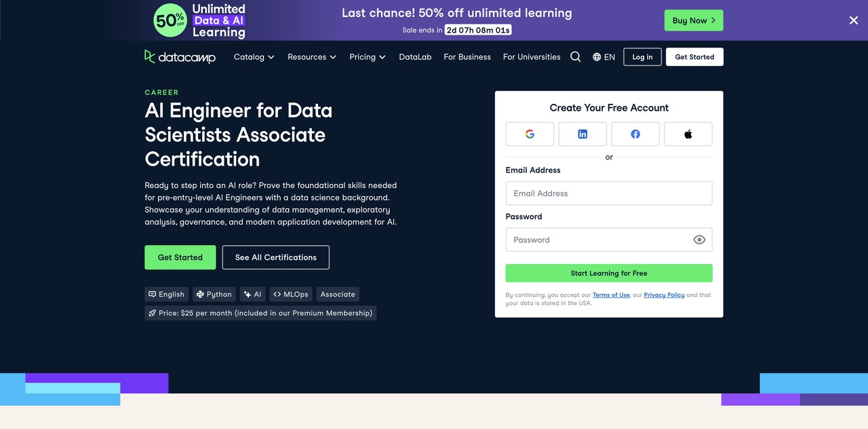
Task: Open the search magnifier icon
Action: coord(575,57)
